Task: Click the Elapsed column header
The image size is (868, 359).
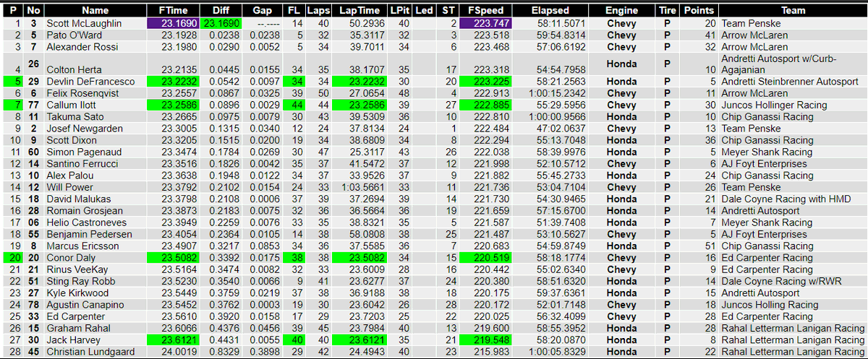Action: tap(549, 11)
